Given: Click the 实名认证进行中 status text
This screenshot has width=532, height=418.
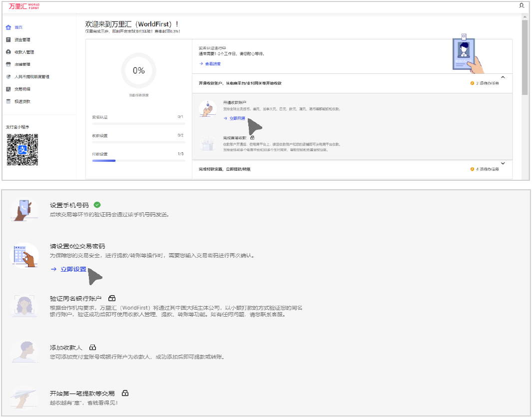Looking at the screenshot, I should (x=212, y=48).
